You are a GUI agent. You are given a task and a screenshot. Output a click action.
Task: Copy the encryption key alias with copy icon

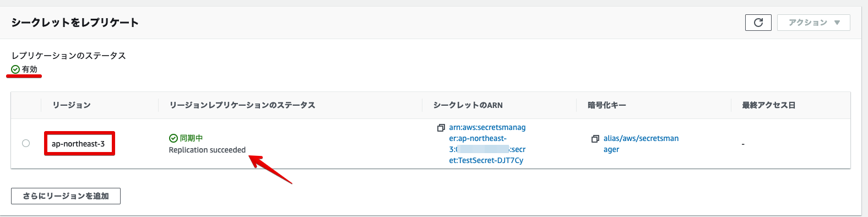coord(595,139)
